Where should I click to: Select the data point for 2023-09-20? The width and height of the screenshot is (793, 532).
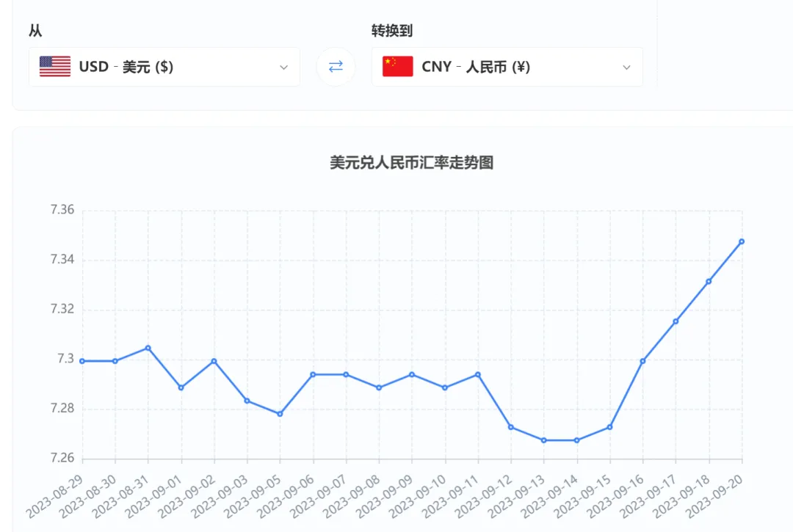click(x=742, y=241)
